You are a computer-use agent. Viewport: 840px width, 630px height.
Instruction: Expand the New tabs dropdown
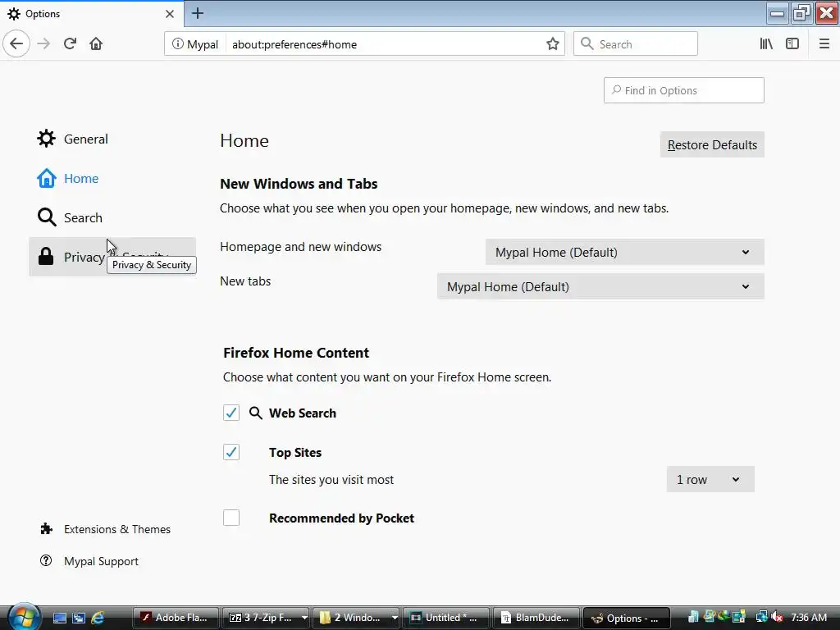click(x=600, y=286)
